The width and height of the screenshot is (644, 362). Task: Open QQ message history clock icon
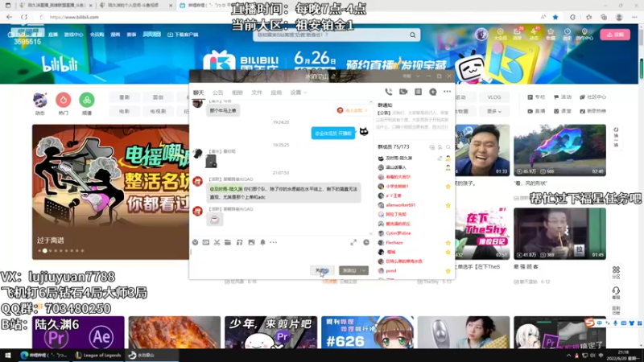tap(366, 243)
